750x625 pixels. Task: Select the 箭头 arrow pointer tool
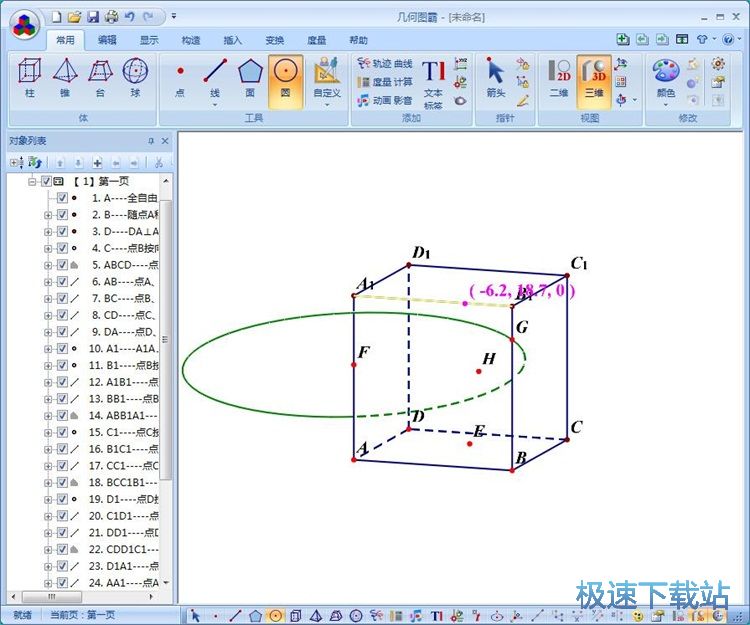pos(495,77)
